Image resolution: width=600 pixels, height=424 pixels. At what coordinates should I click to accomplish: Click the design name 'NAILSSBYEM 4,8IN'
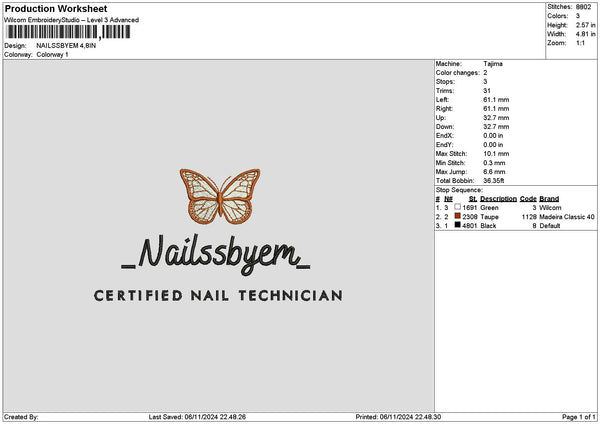point(66,46)
